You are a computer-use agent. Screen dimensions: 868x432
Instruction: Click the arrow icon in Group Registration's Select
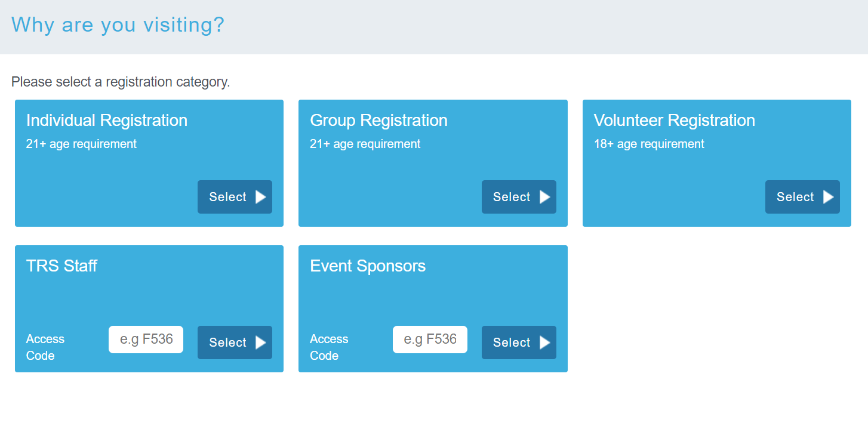click(545, 197)
